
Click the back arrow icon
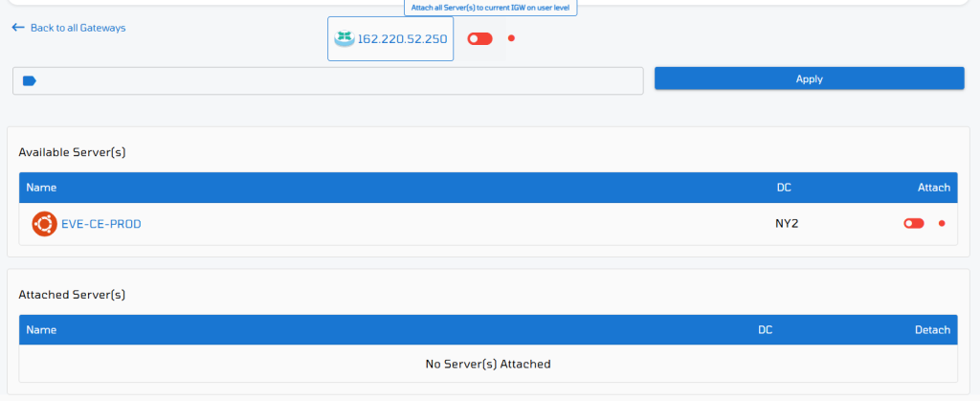tap(18, 28)
